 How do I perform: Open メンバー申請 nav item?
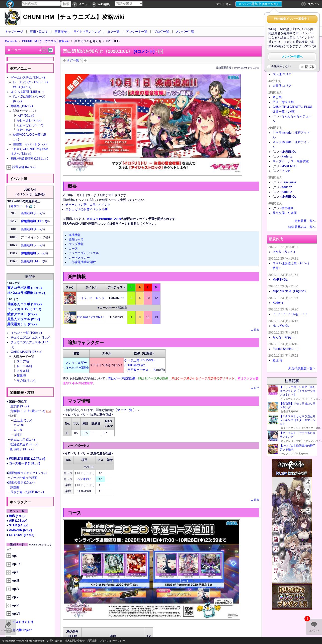point(185,32)
